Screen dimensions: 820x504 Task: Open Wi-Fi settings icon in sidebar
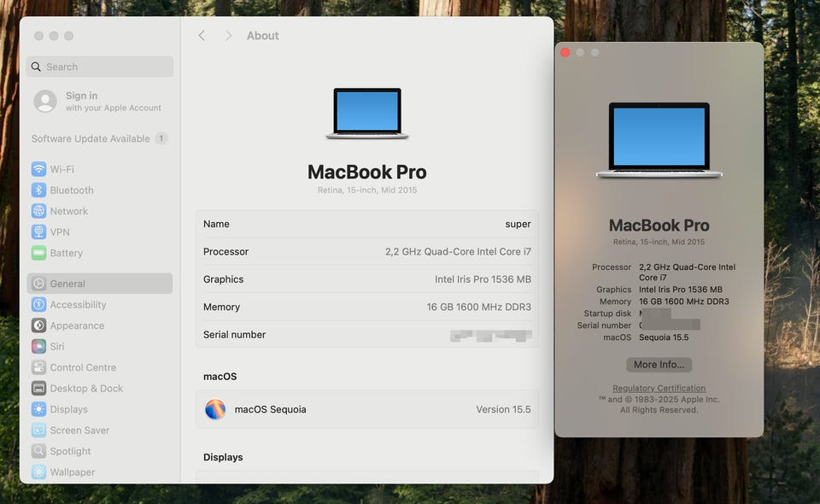(38, 169)
